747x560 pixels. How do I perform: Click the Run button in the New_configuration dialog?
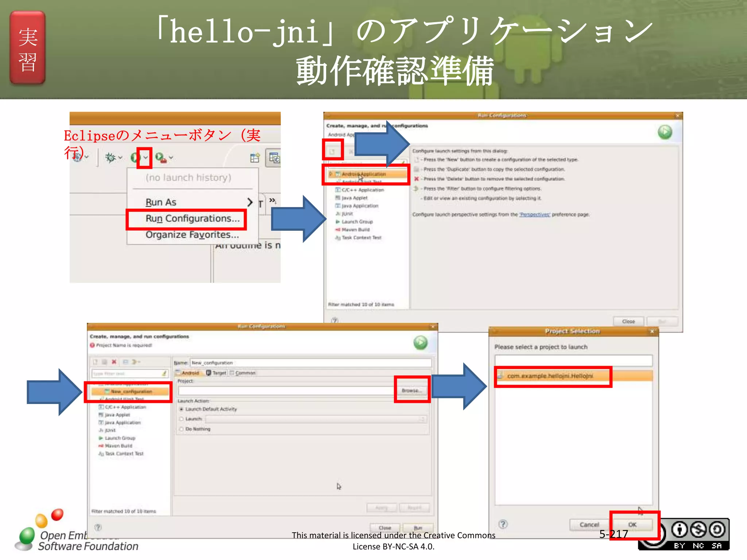(418, 528)
